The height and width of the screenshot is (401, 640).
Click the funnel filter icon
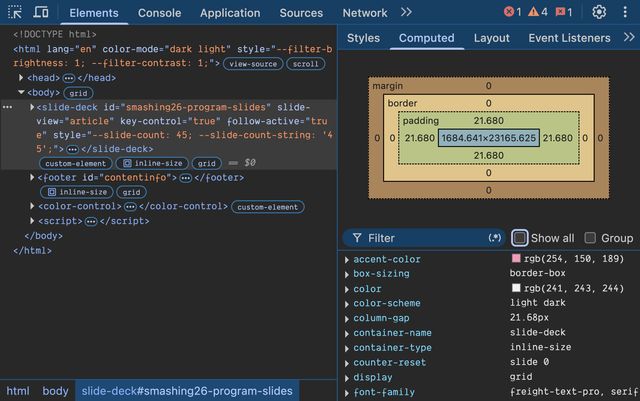click(357, 238)
